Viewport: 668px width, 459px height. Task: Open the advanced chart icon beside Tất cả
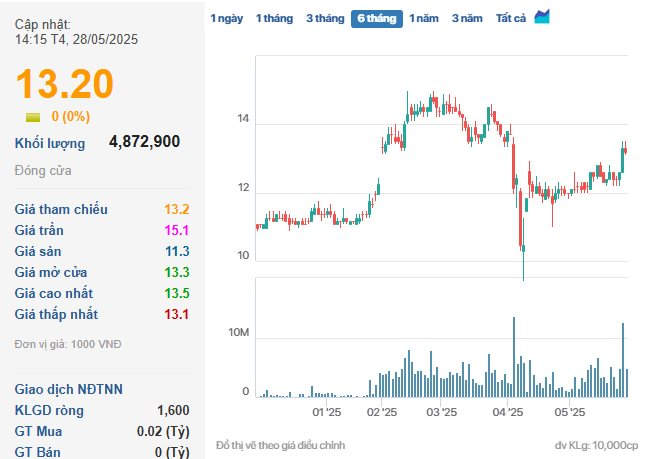click(x=542, y=17)
